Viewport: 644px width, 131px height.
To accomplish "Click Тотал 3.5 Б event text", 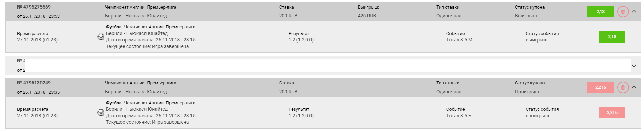I will point(459,116).
